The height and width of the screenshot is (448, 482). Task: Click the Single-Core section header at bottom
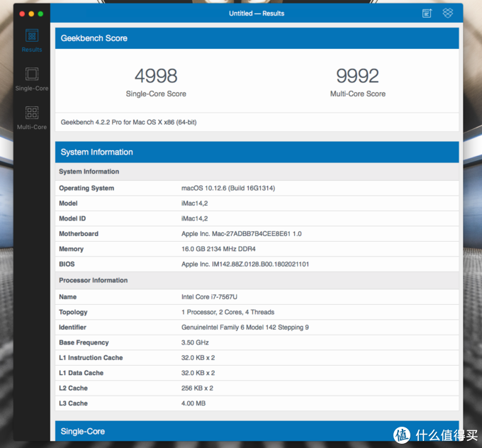257,431
